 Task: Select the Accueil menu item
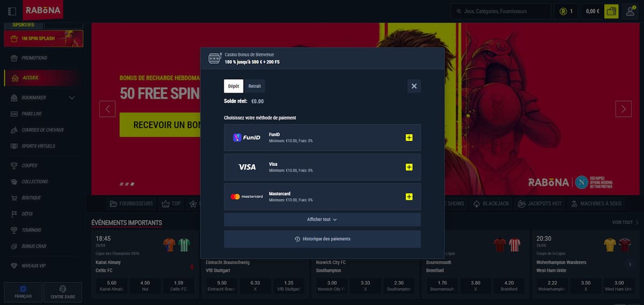[x=43, y=78]
